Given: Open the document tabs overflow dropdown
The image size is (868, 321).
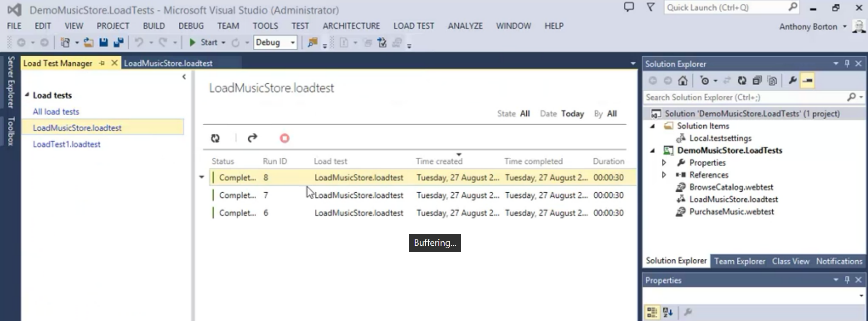Looking at the screenshot, I should [633, 63].
